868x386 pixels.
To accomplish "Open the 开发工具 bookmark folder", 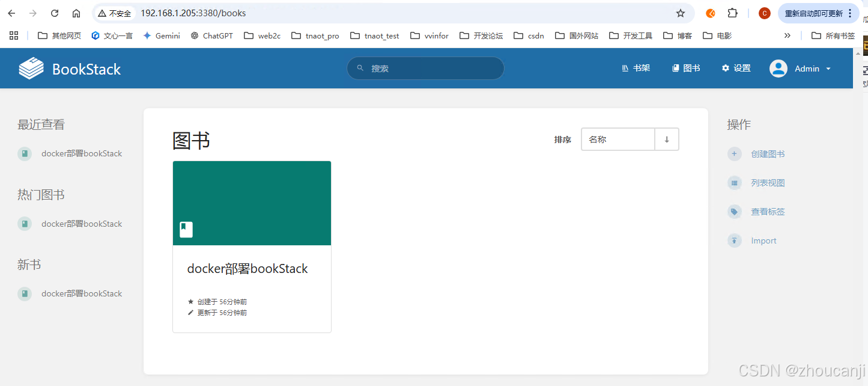I will coord(631,35).
